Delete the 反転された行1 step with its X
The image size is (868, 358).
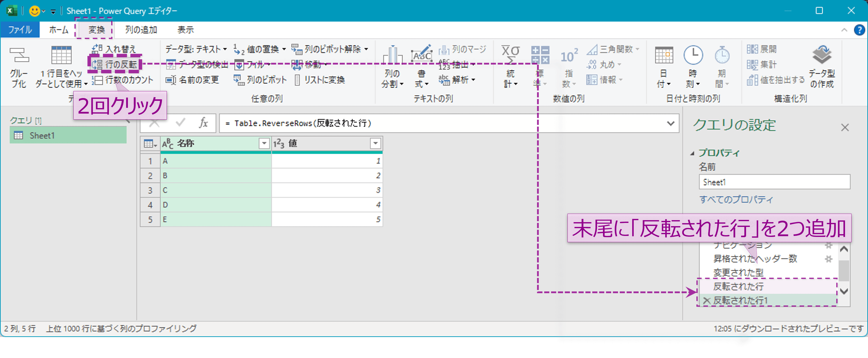pyautogui.click(x=707, y=300)
